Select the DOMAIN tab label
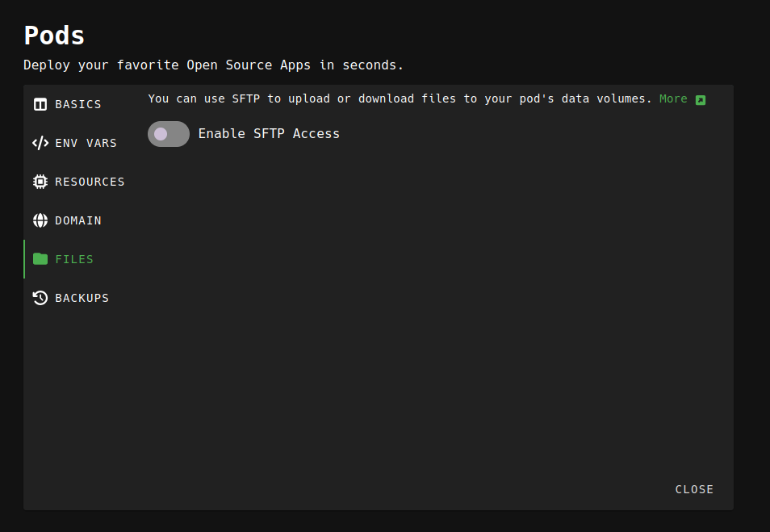Image resolution: width=770 pixels, height=532 pixels. tap(78, 220)
